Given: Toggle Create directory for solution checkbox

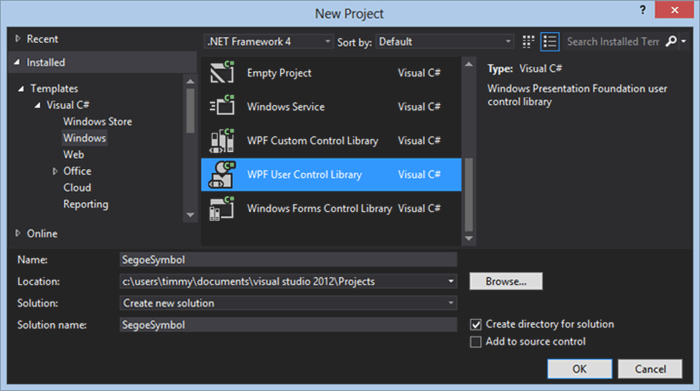Looking at the screenshot, I should (x=476, y=324).
